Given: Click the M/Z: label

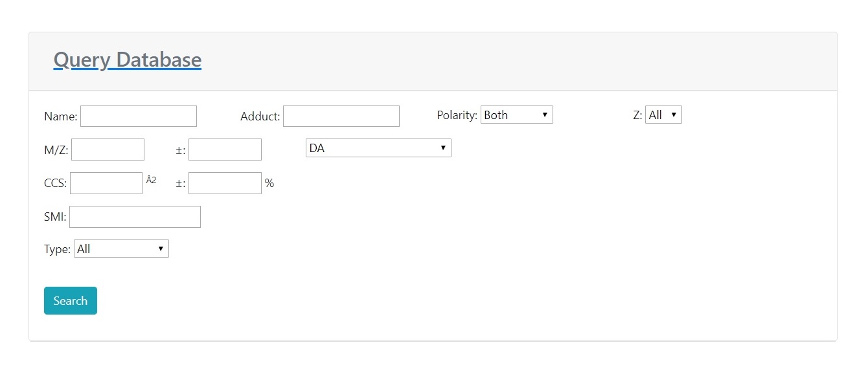Looking at the screenshot, I should coord(56,150).
